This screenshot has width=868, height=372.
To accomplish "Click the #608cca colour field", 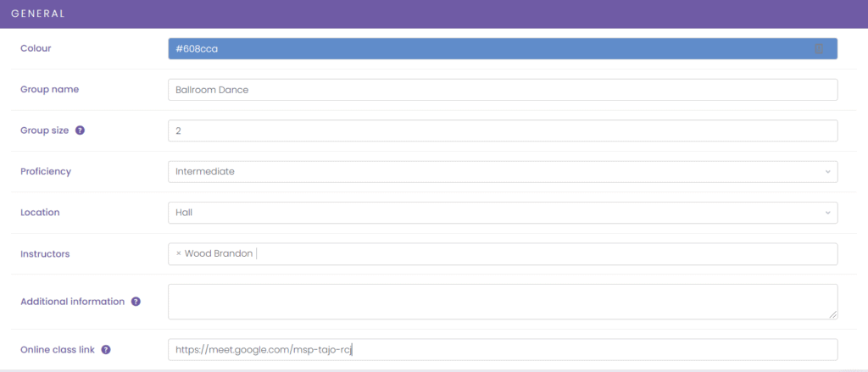I will click(503, 48).
